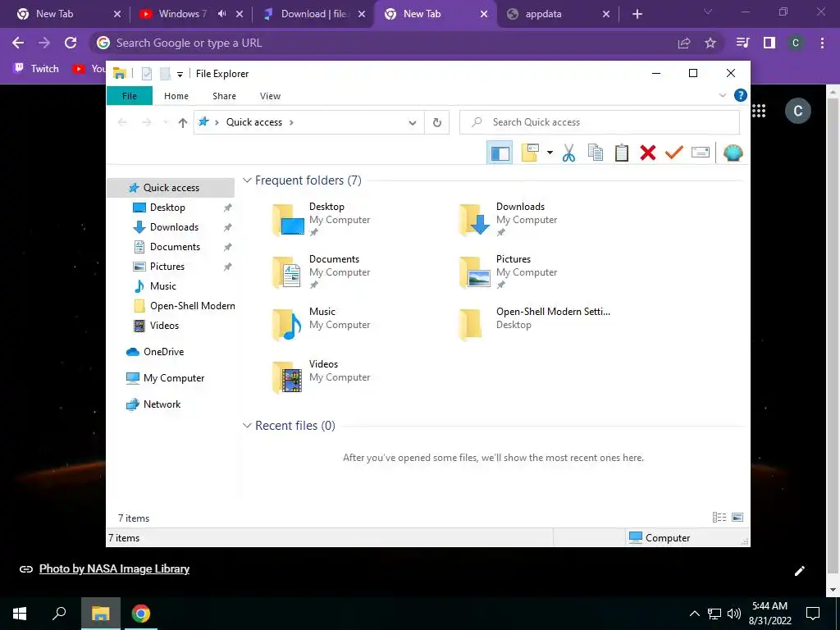The image size is (840, 630).
Task: Click the Properties icon in title bar
Action: click(x=147, y=74)
